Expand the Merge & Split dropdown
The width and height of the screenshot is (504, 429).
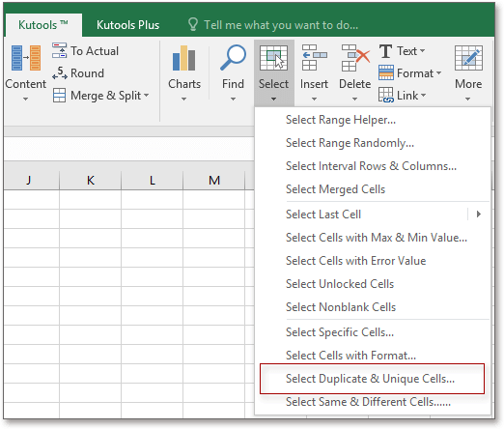pyautogui.click(x=146, y=96)
